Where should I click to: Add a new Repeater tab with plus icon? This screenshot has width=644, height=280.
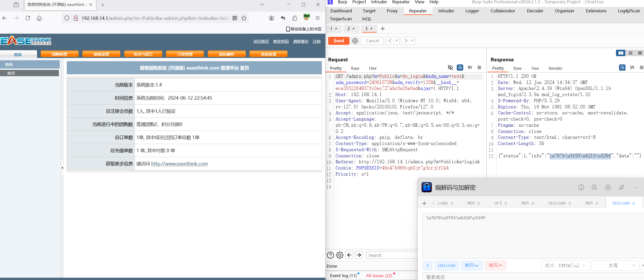pos(383,29)
